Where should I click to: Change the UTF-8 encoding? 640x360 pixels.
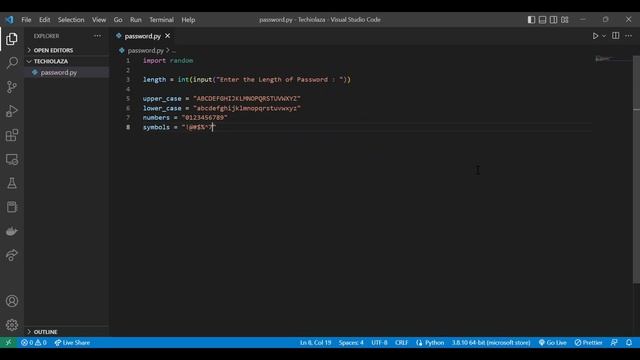click(x=379, y=342)
